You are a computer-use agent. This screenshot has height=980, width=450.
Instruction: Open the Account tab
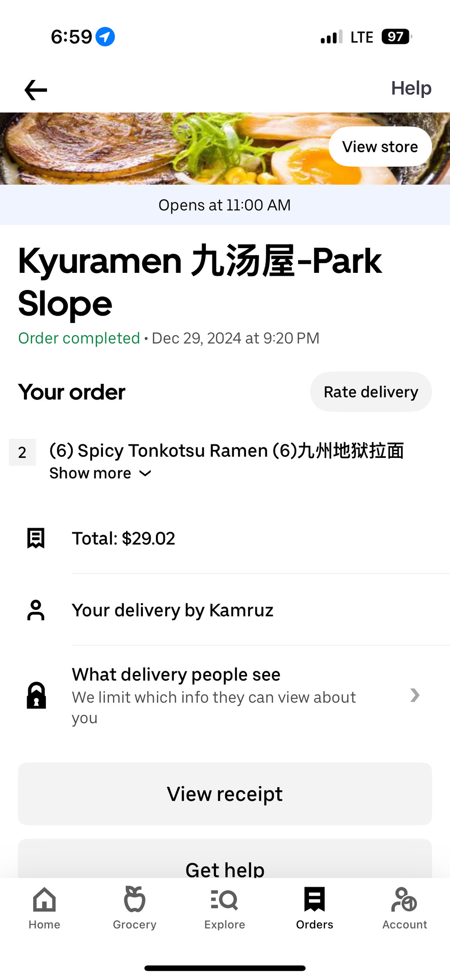[x=405, y=907]
